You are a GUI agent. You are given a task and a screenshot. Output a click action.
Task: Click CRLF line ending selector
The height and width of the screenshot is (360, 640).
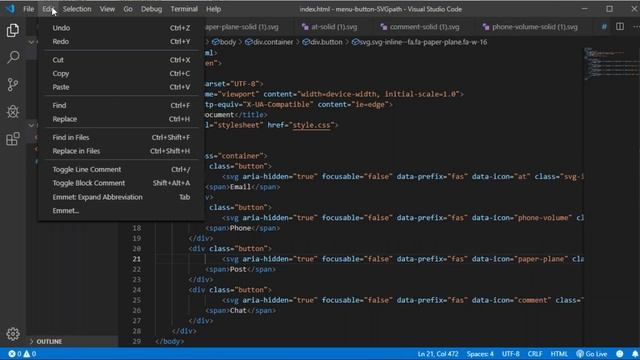535,354
